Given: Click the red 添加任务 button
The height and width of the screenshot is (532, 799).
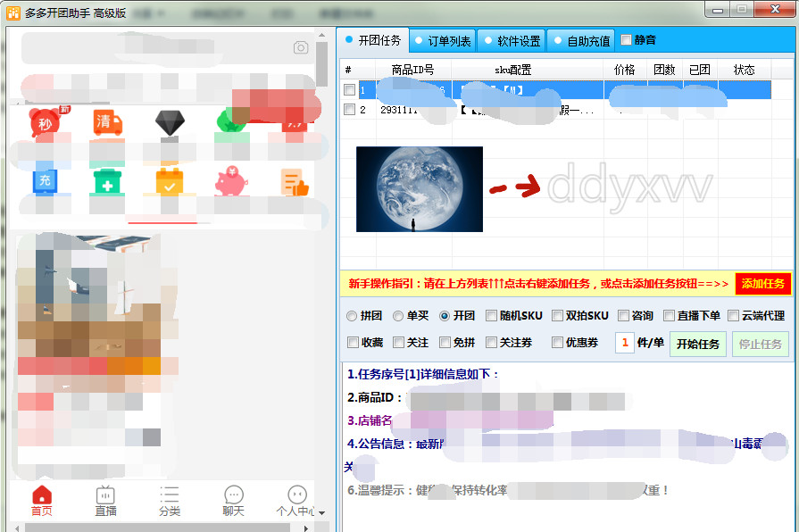Looking at the screenshot, I should pos(762,284).
